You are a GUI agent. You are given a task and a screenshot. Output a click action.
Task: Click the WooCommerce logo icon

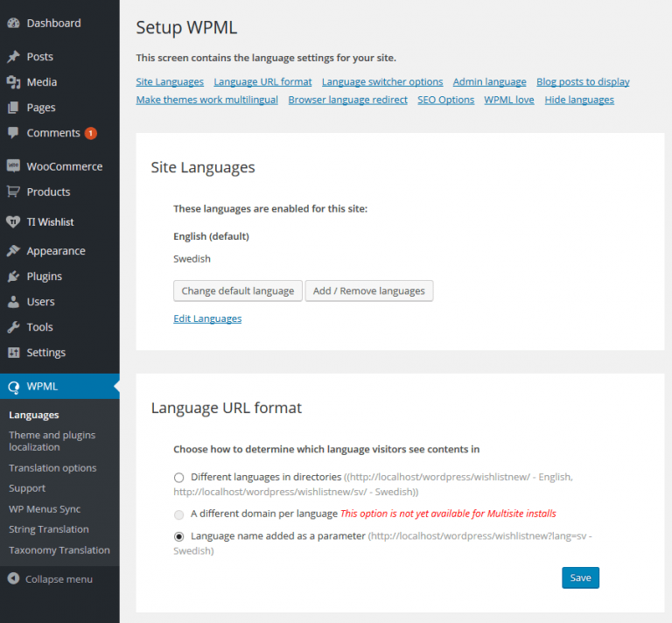tap(13, 166)
